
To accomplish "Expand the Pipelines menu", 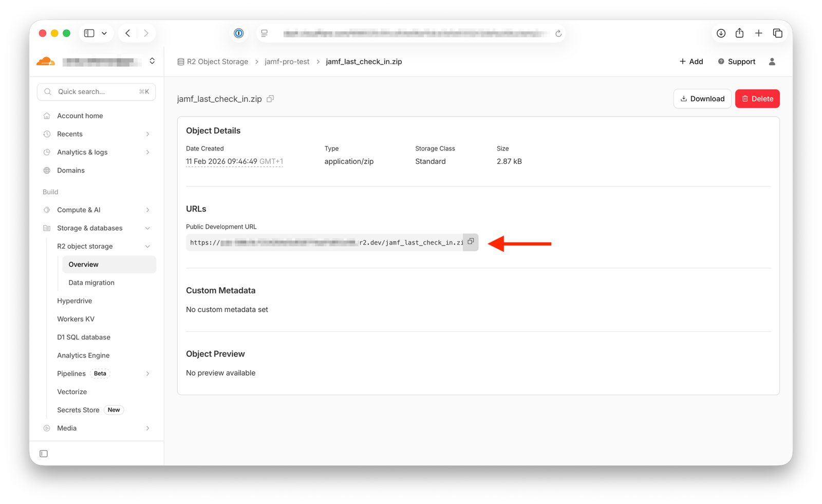I will (x=147, y=374).
